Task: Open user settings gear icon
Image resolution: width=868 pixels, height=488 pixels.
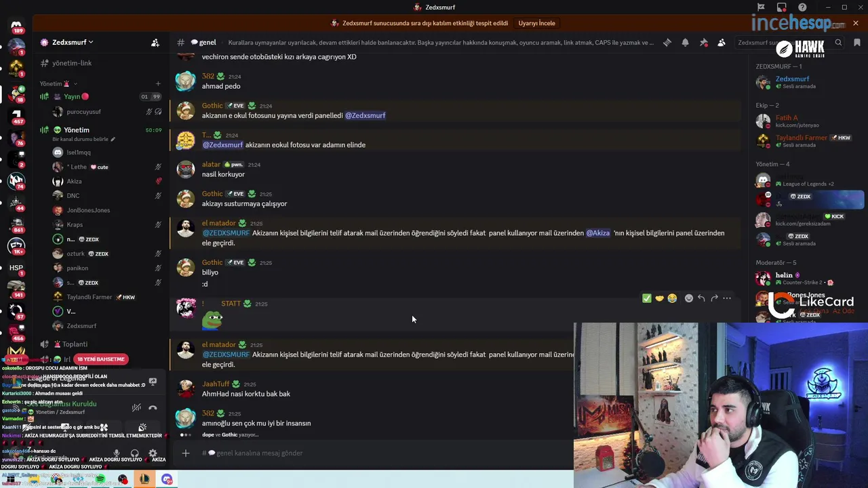Action: click(x=153, y=453)
